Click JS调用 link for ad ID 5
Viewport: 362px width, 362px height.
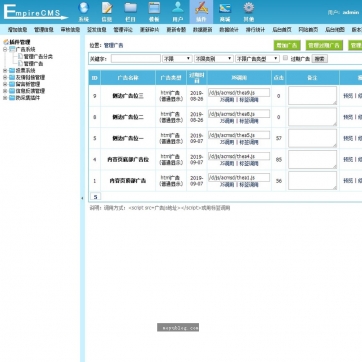point(227,142)
